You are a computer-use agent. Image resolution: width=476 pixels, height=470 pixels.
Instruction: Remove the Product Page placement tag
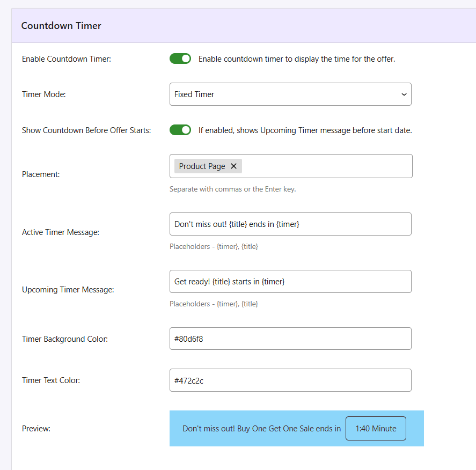233,166
